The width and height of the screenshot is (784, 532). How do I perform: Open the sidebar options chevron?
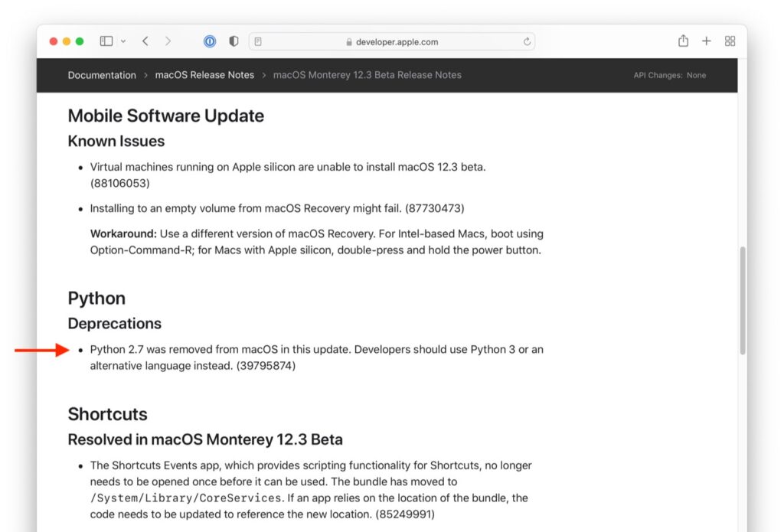point(122,41)
